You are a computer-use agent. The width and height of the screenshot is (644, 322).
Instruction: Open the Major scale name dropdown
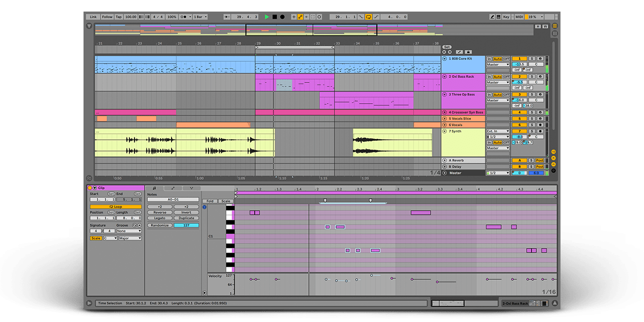[x=130, y=238]
